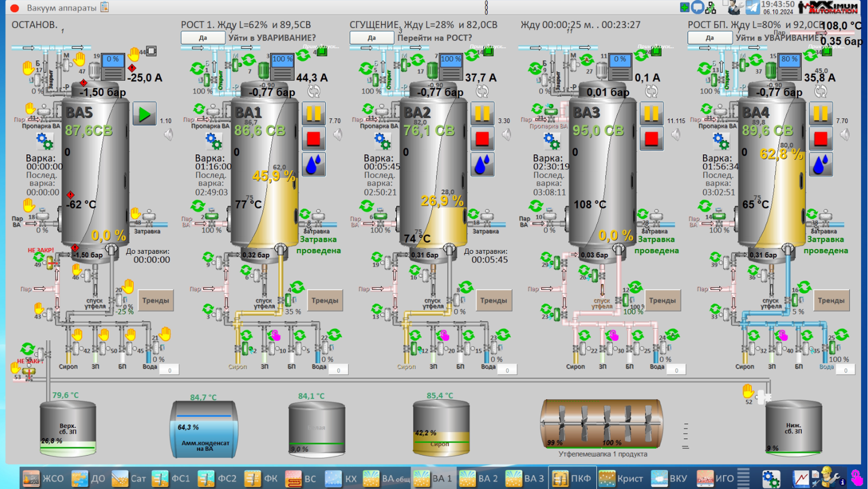Open Тренды for BA3
The image size is (868, 489).
coord(662,300)
